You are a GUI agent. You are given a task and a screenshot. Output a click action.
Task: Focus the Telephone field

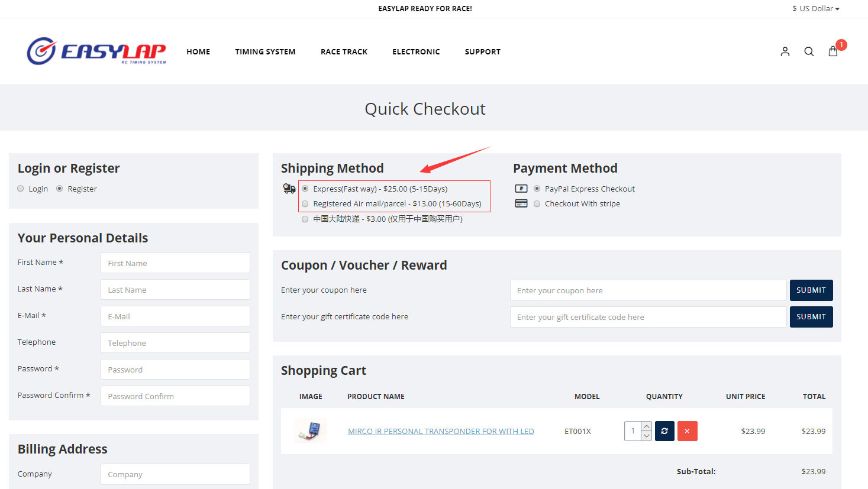click(175, 343)
